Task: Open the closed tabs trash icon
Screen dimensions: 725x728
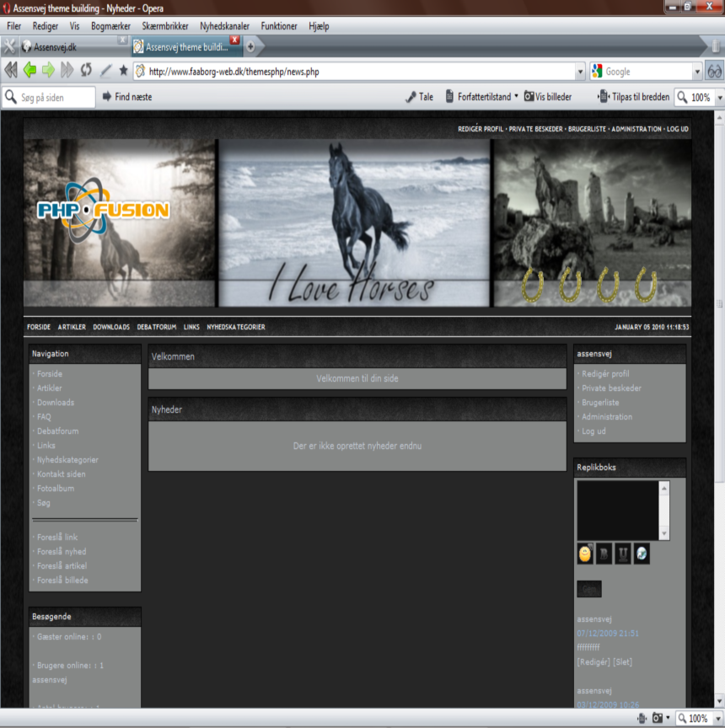Action: tap(715, 45)
